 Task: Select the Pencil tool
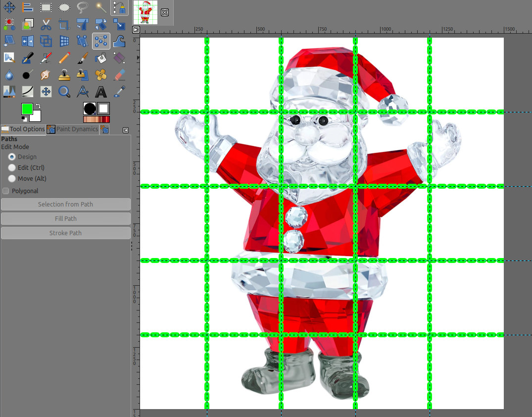(x=64, y=58)
